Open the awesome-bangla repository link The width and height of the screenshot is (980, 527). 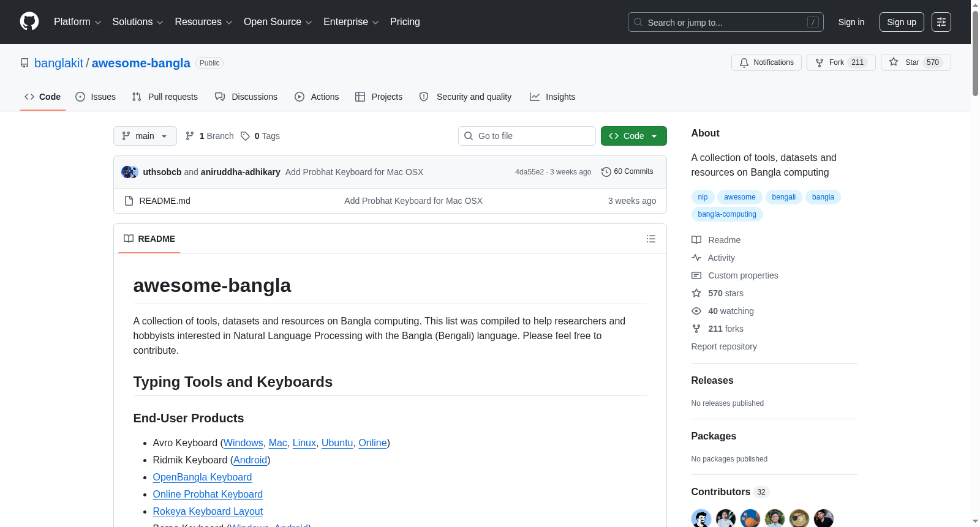tap(141, 63)
